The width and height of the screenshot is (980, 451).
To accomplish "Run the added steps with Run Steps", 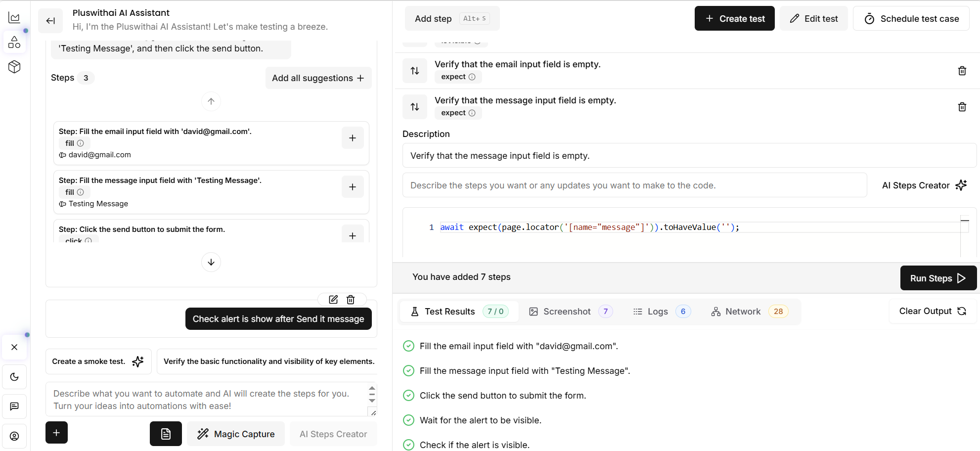I will click(938, 278).
